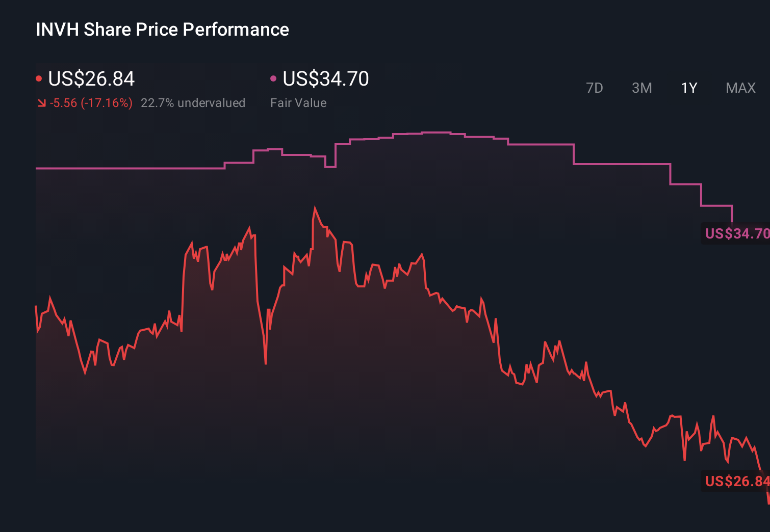The width and height of the screenshot is (770, 532).
Task: Switch to the 7D time range
Action: pyautogui.click(x=595, y=88)
